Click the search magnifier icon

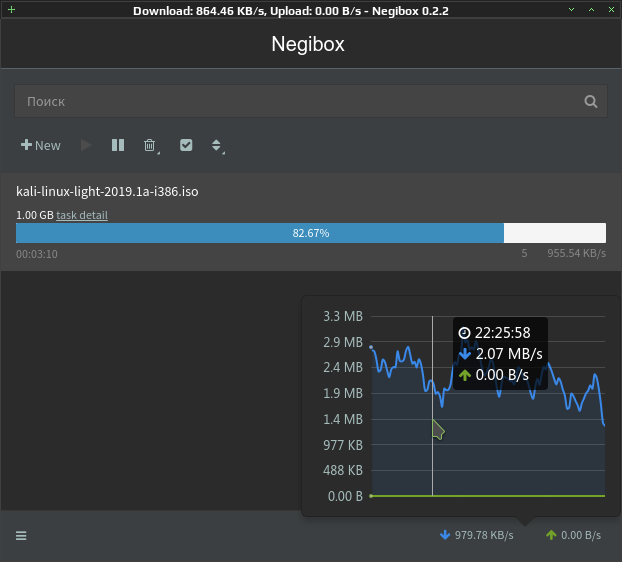pos(591,102)
